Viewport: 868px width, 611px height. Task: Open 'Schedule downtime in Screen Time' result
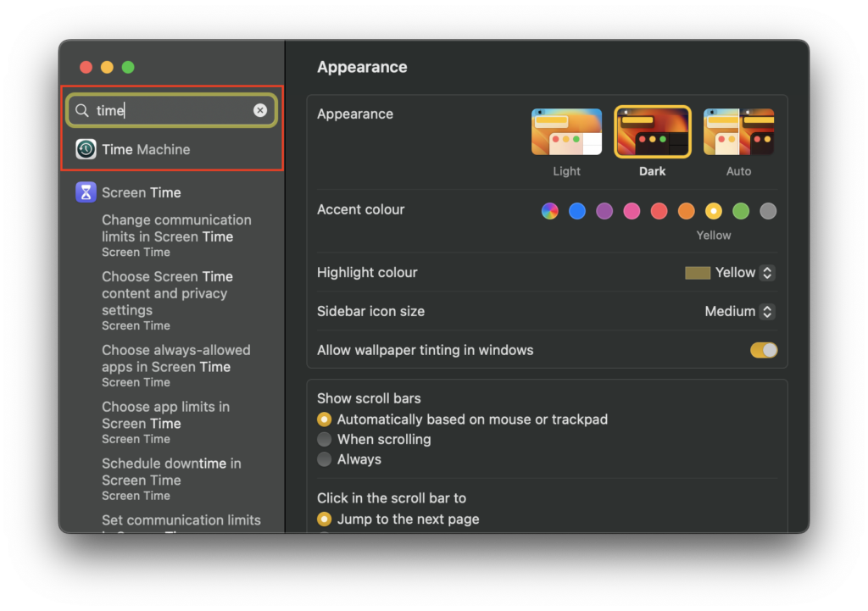tap(171, 472)
